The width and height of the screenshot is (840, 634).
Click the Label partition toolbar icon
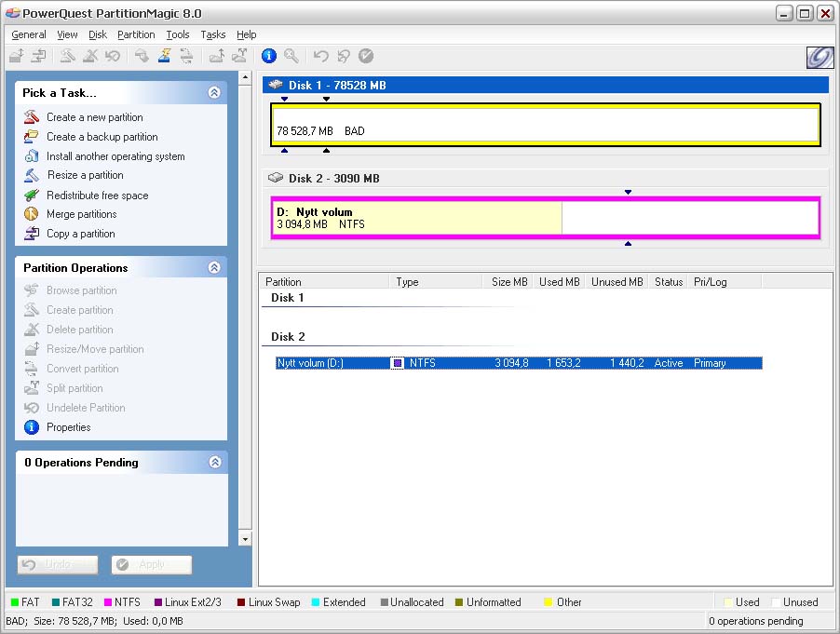142,55
